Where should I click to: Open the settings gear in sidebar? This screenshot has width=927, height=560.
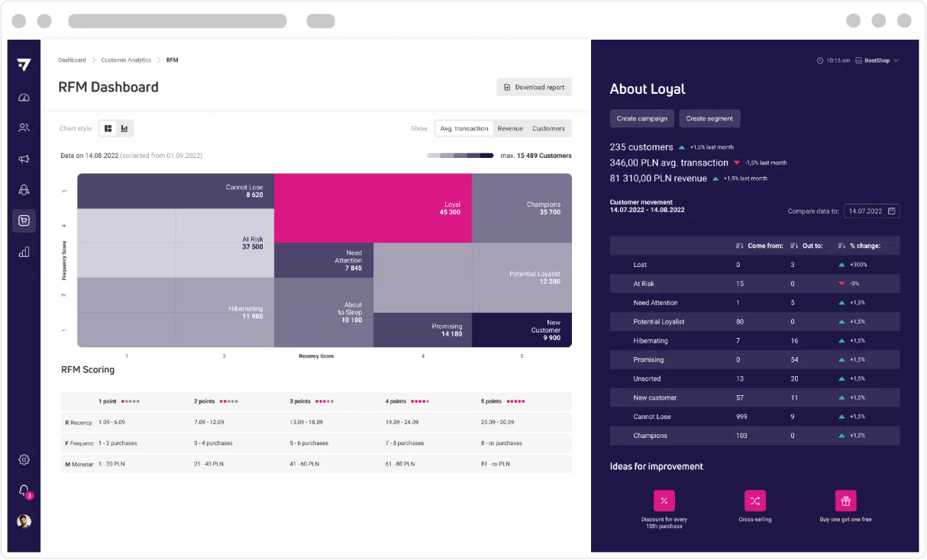(24, 459)
